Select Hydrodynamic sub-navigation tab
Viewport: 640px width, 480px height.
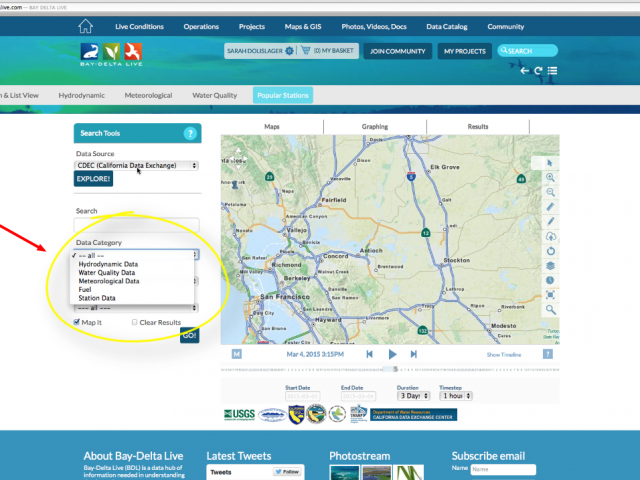tap(82, 95)
